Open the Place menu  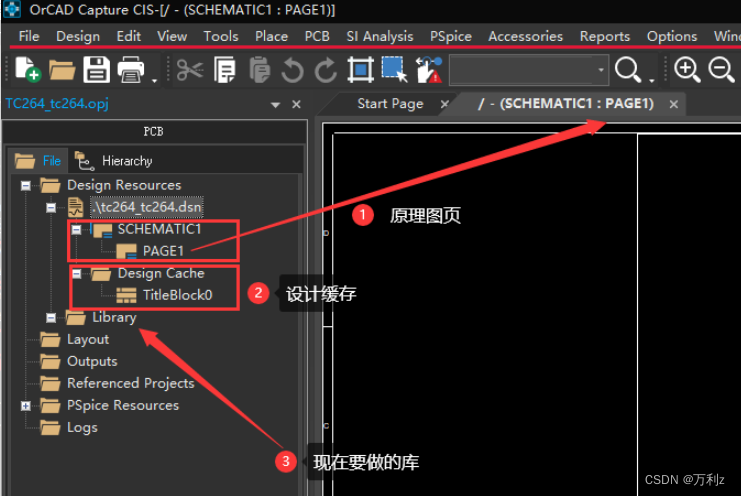tap(271, 36)
